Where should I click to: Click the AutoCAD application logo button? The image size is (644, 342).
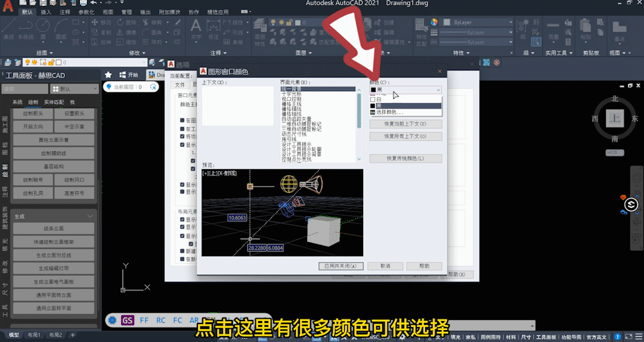[8, 5]
